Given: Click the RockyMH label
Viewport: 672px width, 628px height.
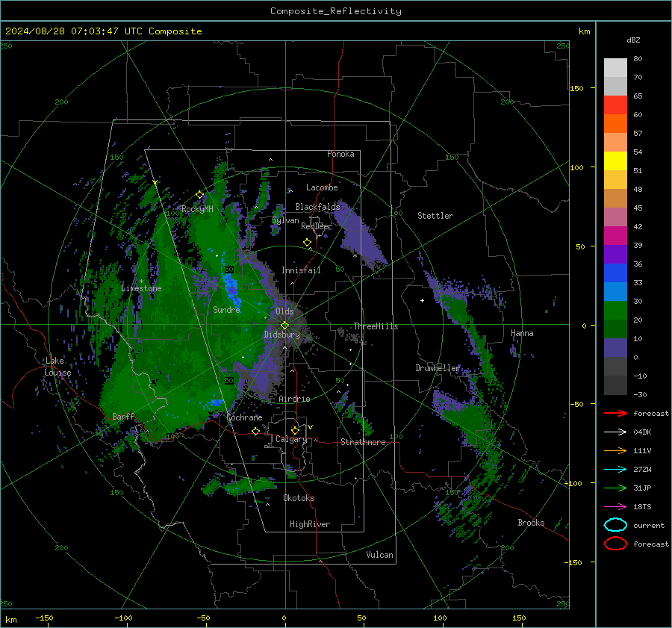Looking at the screenshot, I should click(x=197, y=209).
